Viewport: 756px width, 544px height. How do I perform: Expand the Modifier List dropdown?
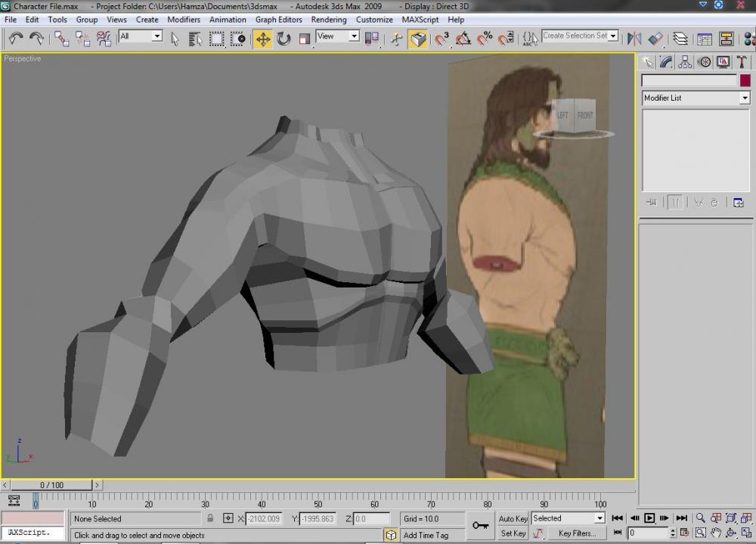(745, 98)
